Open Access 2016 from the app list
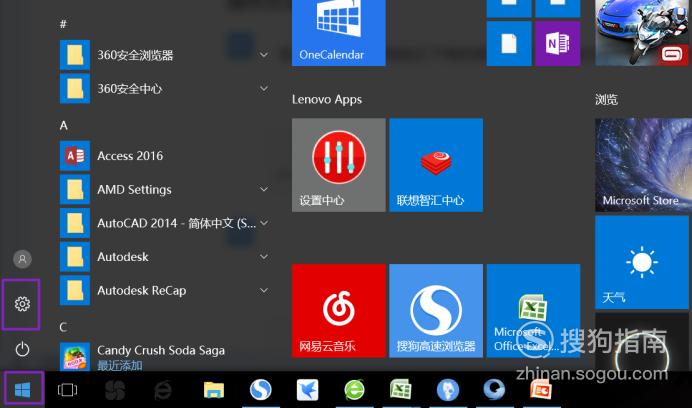The image size is (692, 408). (165, 156)
